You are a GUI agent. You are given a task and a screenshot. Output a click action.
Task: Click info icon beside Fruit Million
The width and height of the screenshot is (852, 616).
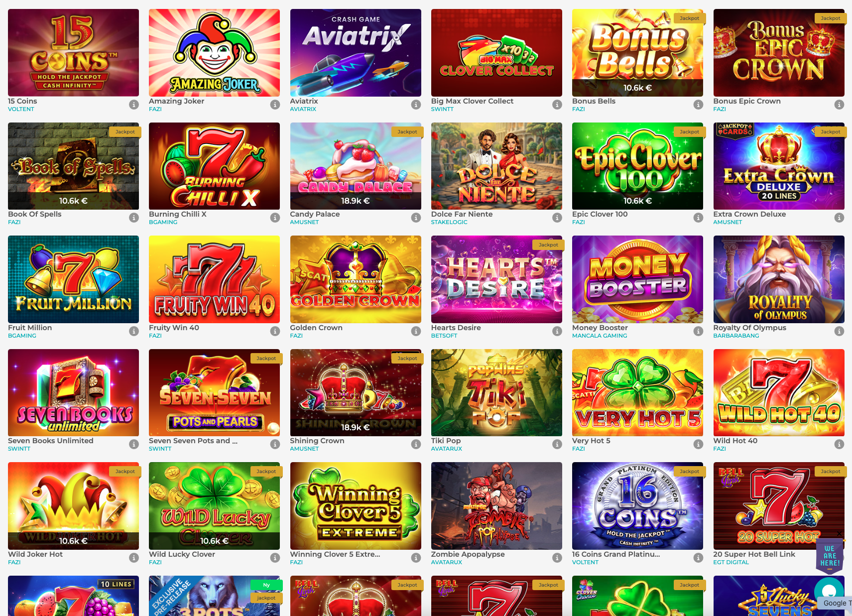point(134,331)
